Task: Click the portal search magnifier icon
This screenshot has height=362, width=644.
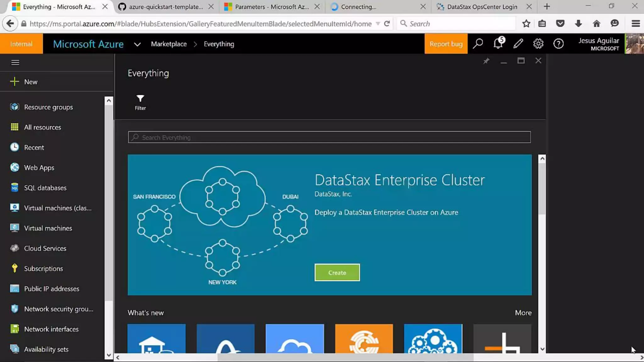Action: (x=478, y=43)
